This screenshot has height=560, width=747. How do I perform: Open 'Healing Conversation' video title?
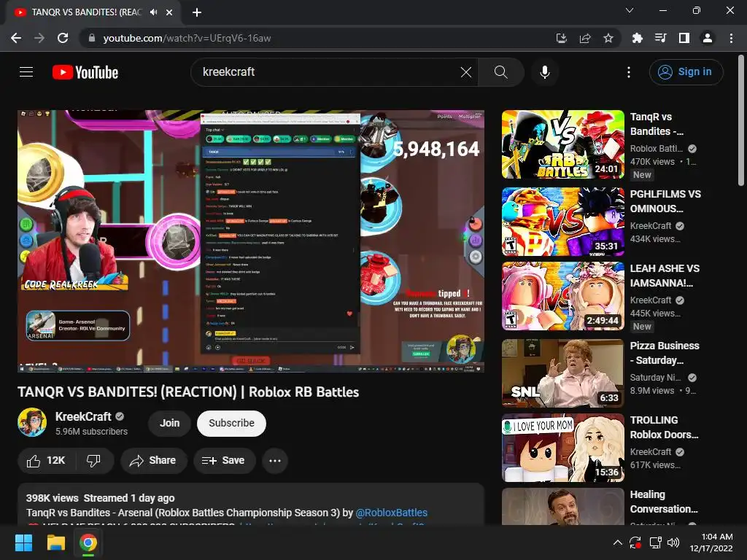[x=664, y=502]
